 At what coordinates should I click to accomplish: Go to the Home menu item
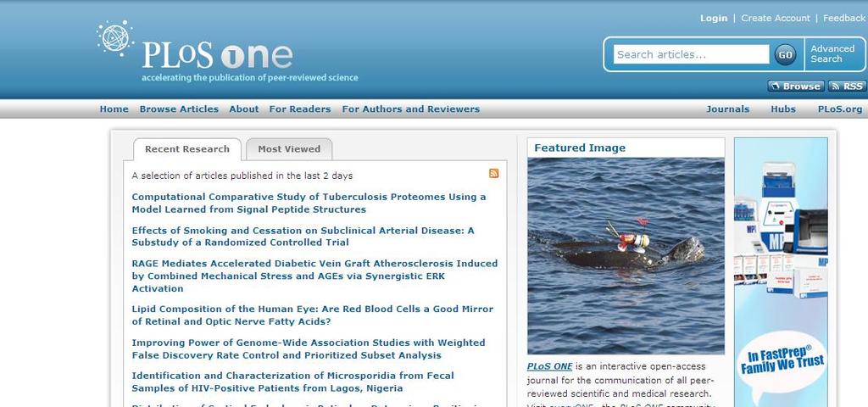(114, 109)
